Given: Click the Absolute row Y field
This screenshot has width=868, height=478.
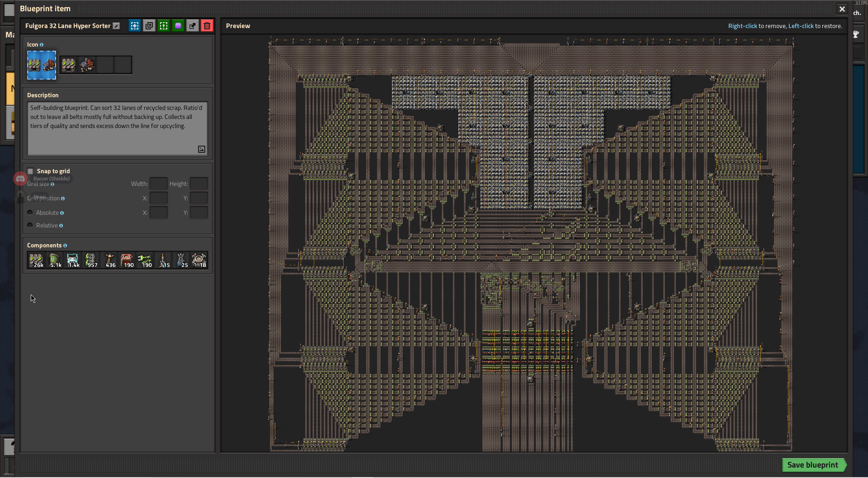Looking at the screenshot, I should [x=199, y=213].
